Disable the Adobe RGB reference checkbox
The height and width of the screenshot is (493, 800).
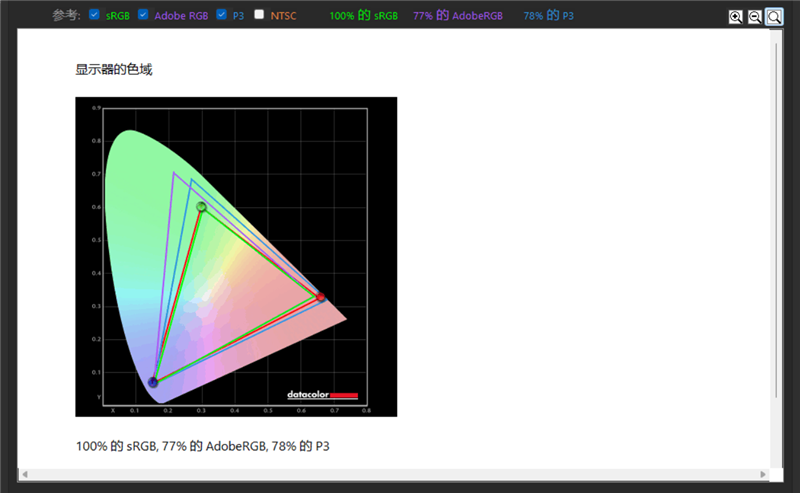click(143, 15)
